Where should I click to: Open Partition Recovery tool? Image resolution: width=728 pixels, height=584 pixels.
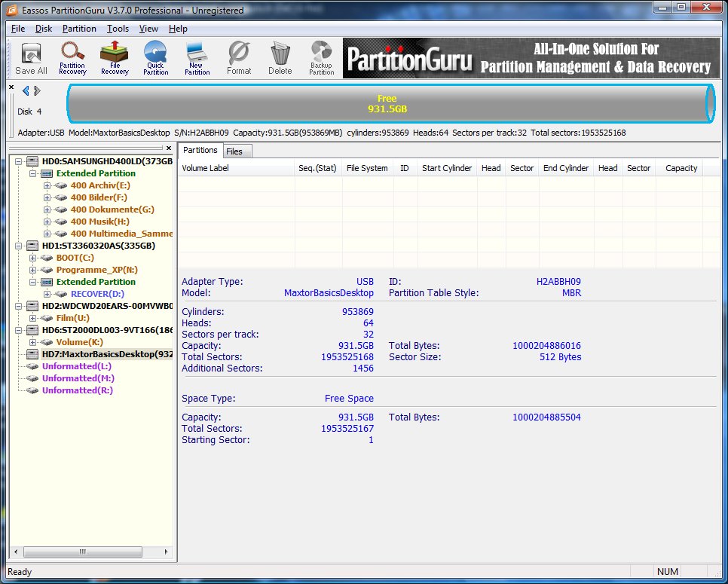click(72, 59)
